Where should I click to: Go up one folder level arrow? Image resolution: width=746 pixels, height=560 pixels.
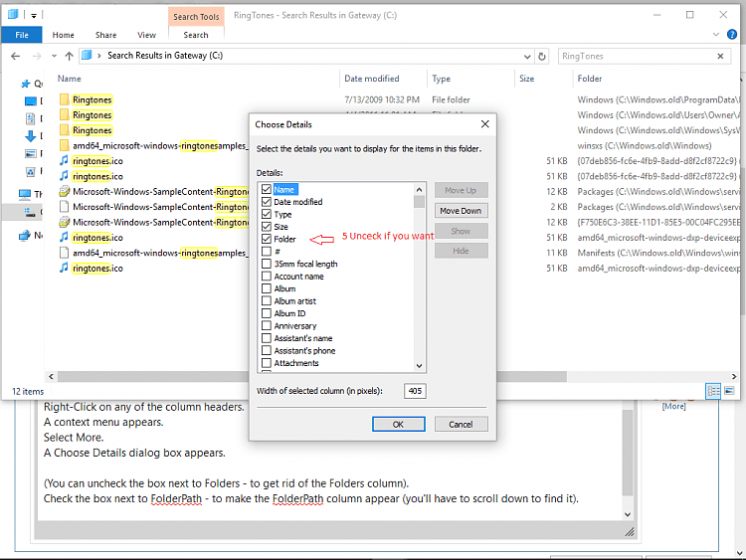(x=69, y=56)
